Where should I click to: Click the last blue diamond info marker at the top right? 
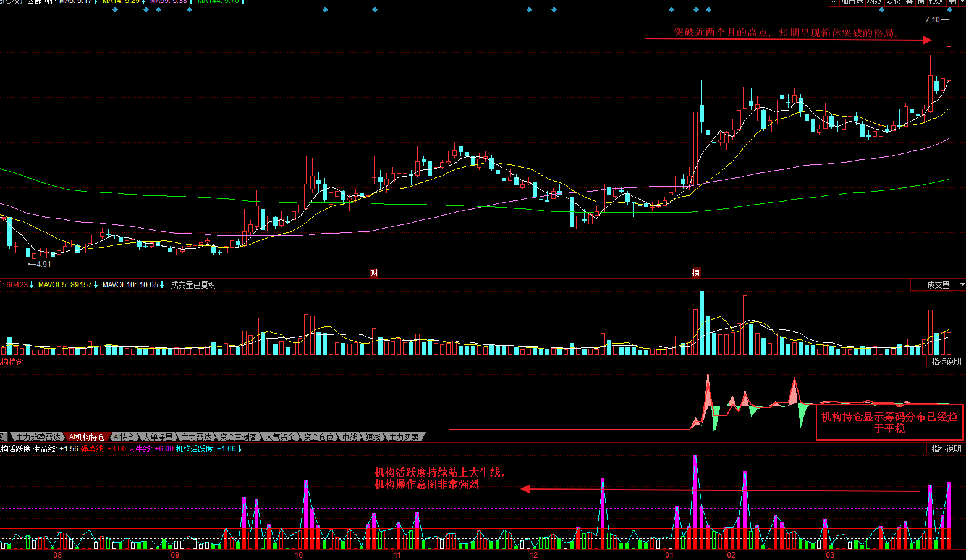point(949,10)
